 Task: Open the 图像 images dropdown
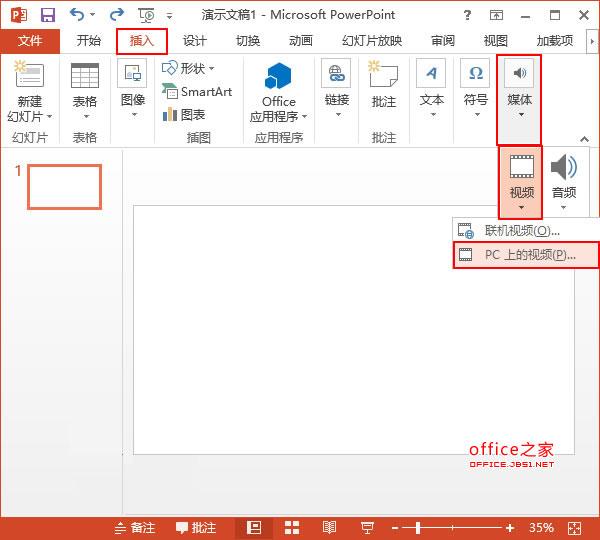[x=132, y=89]
